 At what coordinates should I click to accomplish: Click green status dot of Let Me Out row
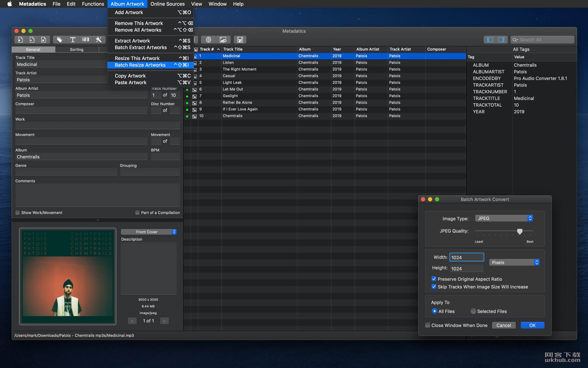[187, 90]
